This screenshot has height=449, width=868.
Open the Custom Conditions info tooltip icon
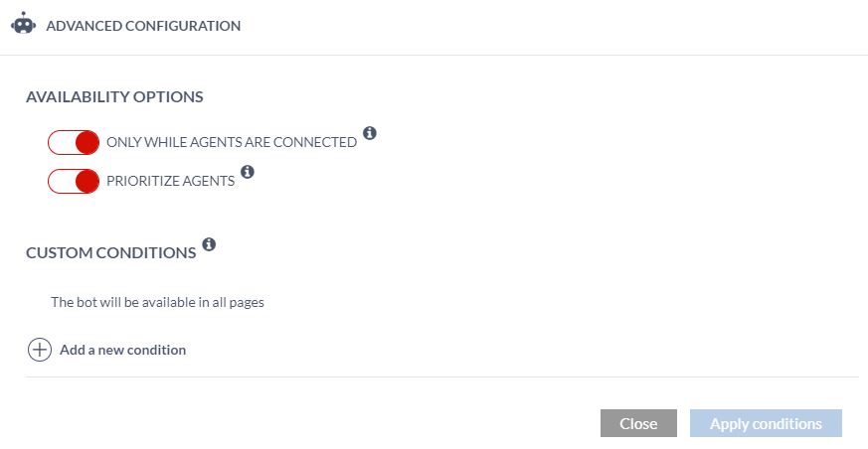click(209, 243)
